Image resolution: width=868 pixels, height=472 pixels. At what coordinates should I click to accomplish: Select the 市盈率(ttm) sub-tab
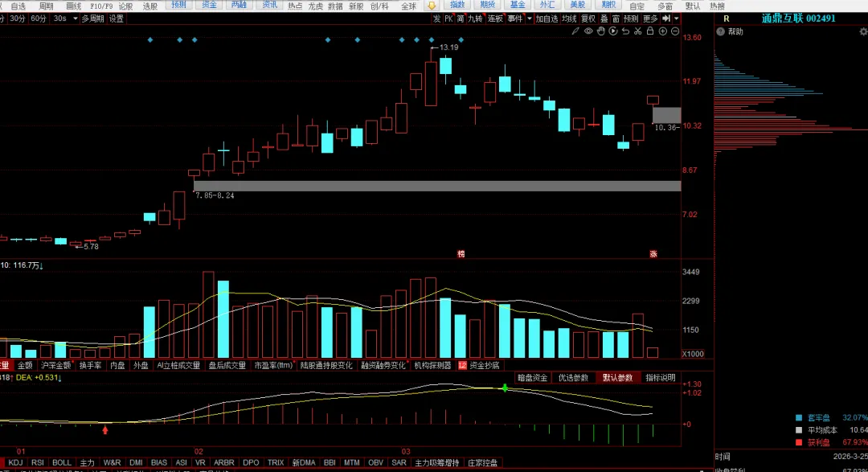[273, 366]
